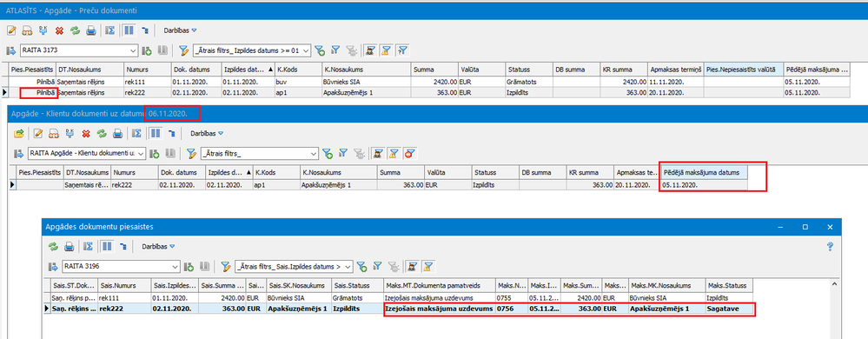The image size is (868, 339).
Task: Open the RAITA 3196 view dropdown
Action: tap(176, 267)
